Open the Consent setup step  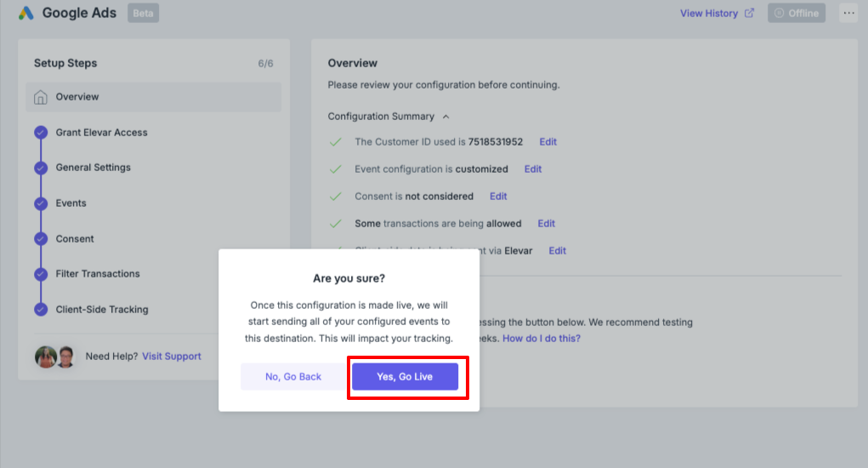coord(75,239)
